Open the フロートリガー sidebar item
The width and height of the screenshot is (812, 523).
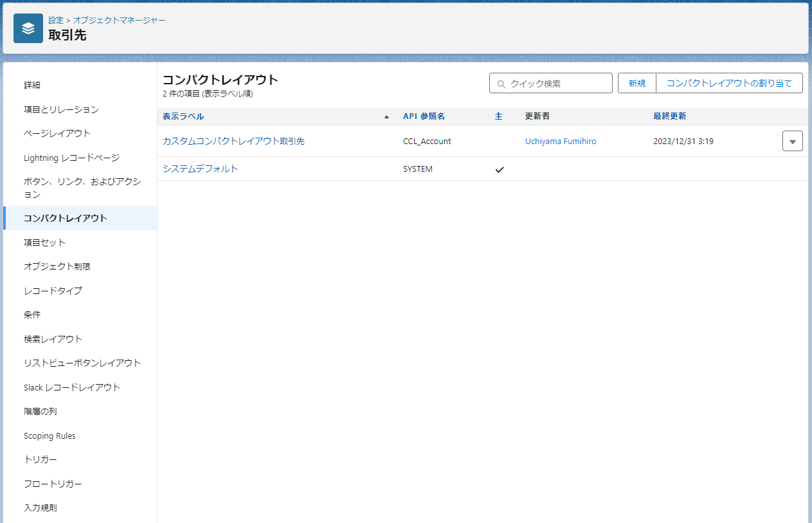click(x=53, y=484)
